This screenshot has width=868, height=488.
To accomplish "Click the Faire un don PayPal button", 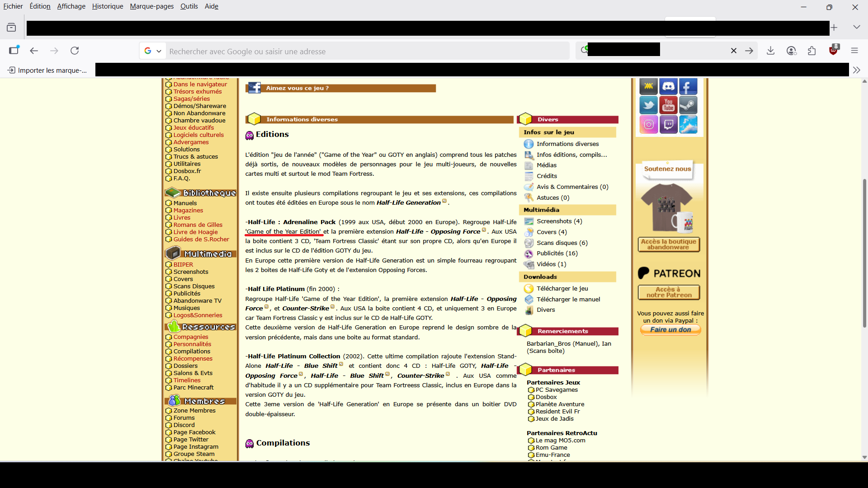I will pyautogui.click(x=670, y=330).
